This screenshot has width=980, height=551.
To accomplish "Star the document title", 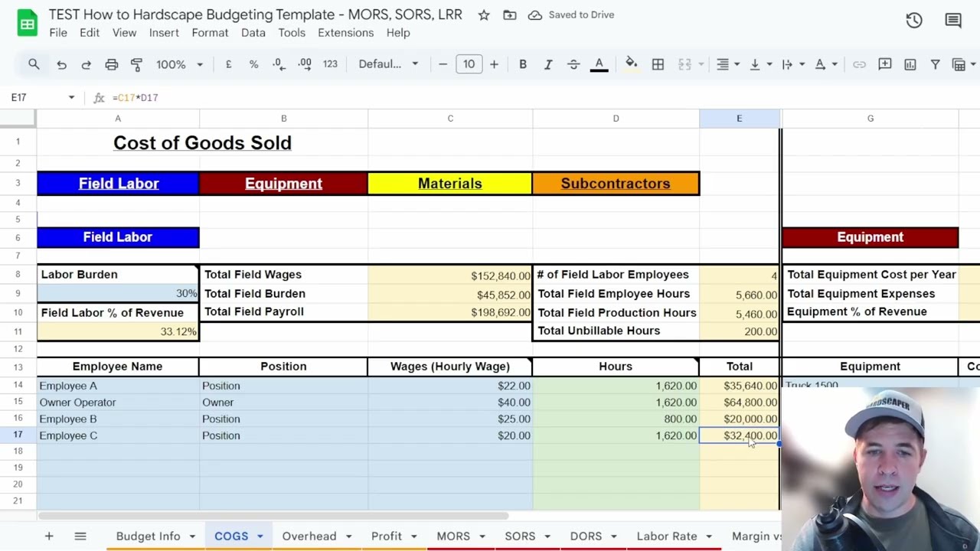I will (484, 15).
